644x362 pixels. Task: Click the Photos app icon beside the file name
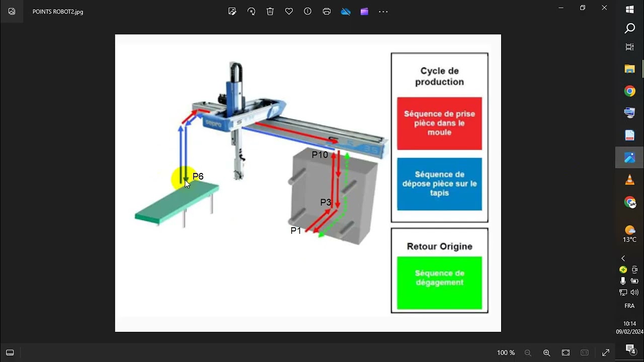[x=12, y=11]
